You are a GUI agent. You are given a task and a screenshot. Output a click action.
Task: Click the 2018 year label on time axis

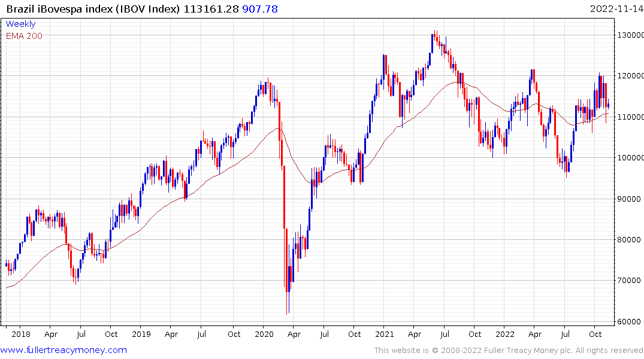[21, 334]
